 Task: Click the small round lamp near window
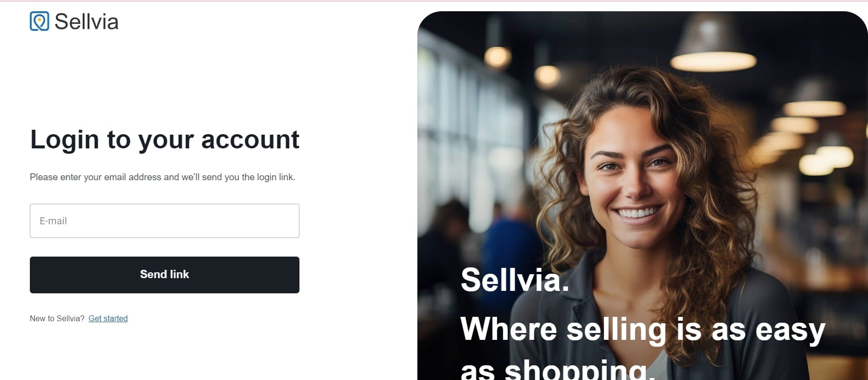498,57
